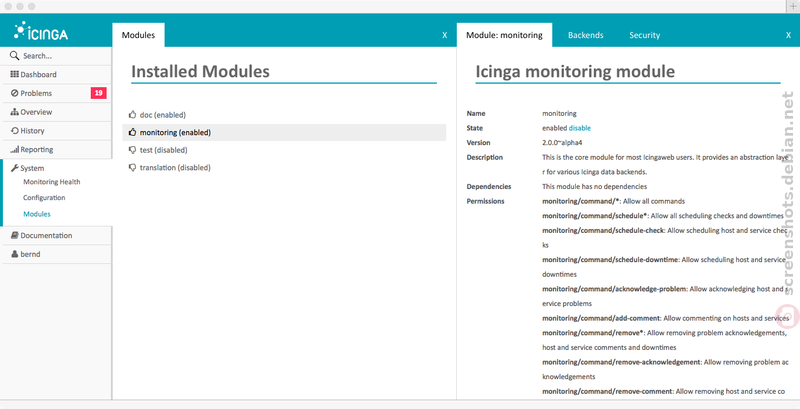
Task: Close the monitoring module pane with X
Action: pyautogui.click(x=788, y=35)
